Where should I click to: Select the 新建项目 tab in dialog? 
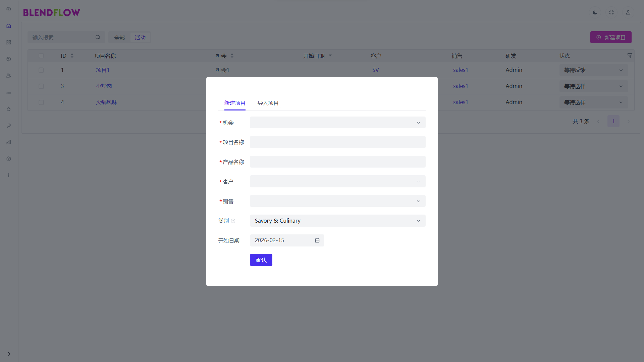click(x=234, y=103)
